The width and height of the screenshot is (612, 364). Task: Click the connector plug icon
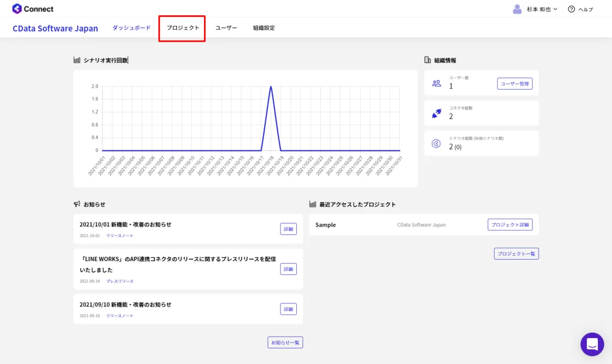(436, 114)
